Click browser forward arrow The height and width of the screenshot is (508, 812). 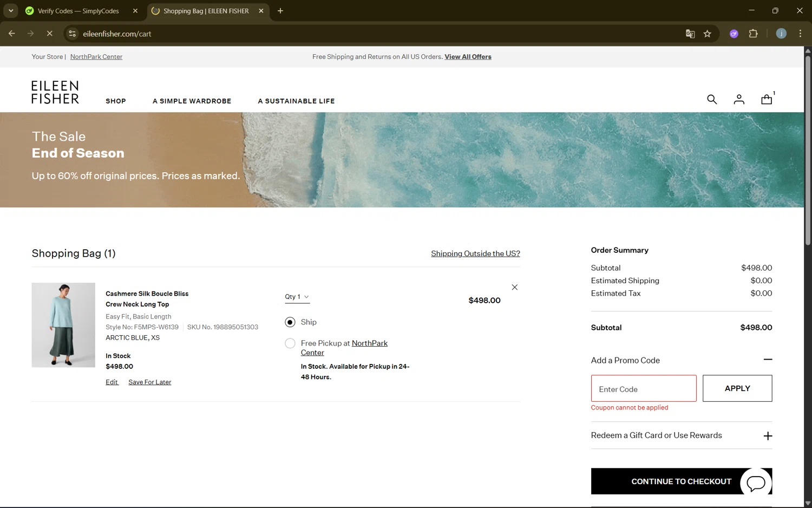click(31, 34)
